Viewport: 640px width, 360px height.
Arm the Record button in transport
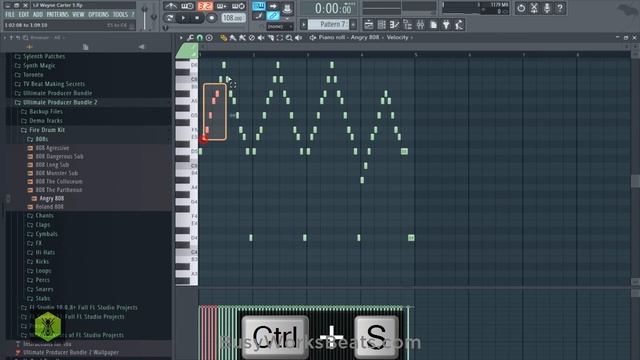(x=211, y=18)
